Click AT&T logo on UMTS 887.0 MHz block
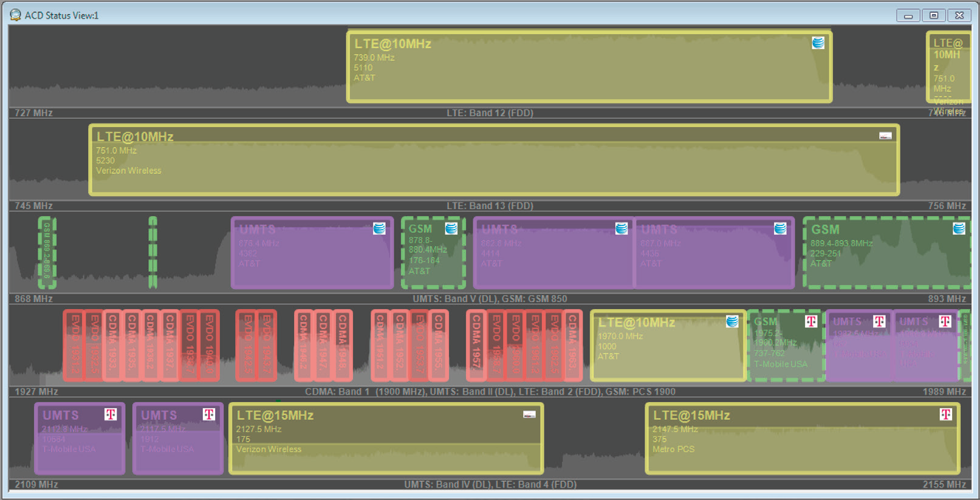 [780, 228]
